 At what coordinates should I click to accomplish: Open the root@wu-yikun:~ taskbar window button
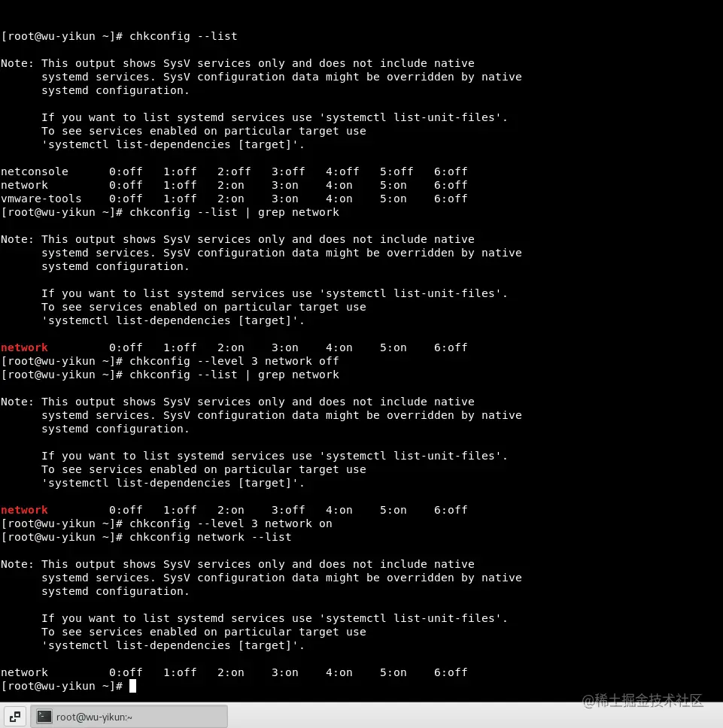tap(129, 717)
